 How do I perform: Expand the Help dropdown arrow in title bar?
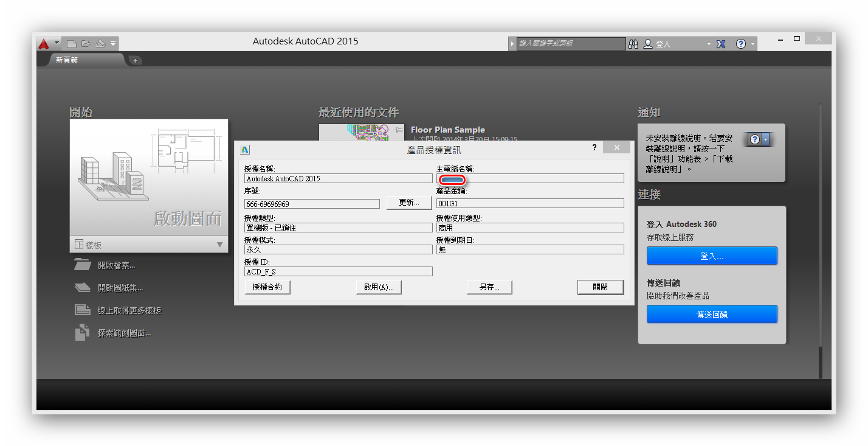753,44
